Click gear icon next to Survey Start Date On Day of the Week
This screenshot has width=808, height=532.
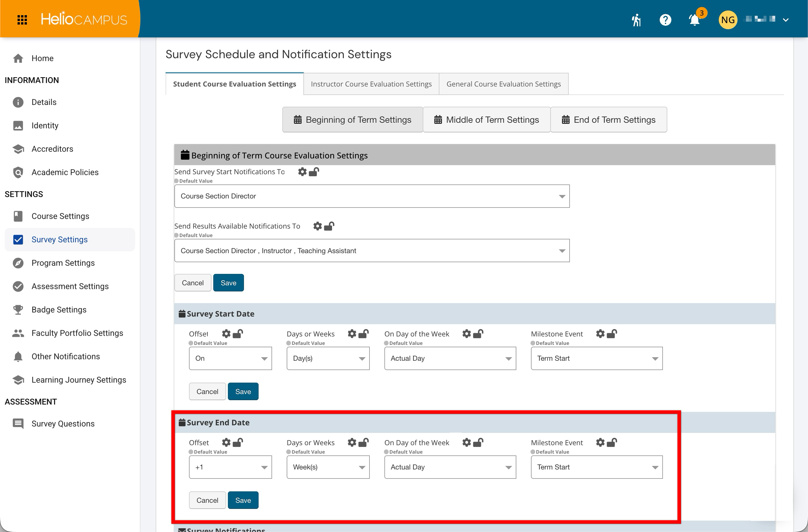(467, 334)
